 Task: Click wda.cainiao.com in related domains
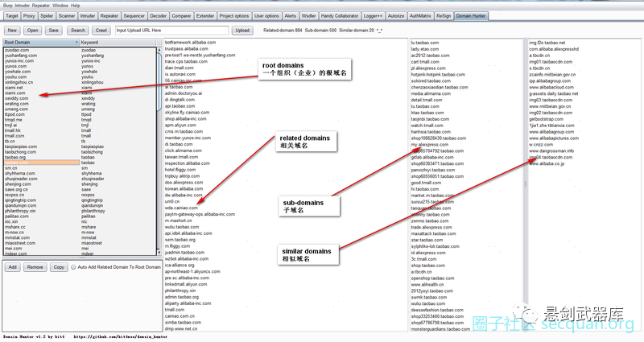[x=181, y=208]
